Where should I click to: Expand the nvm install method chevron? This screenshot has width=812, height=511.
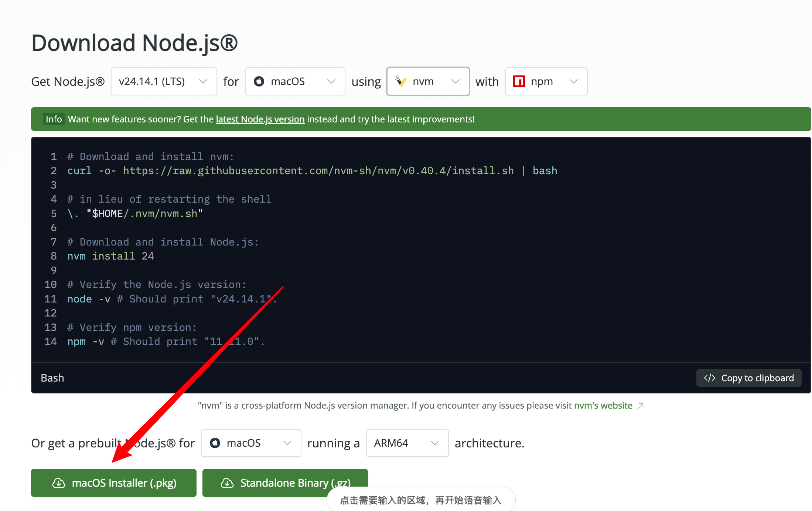point(456,81)
